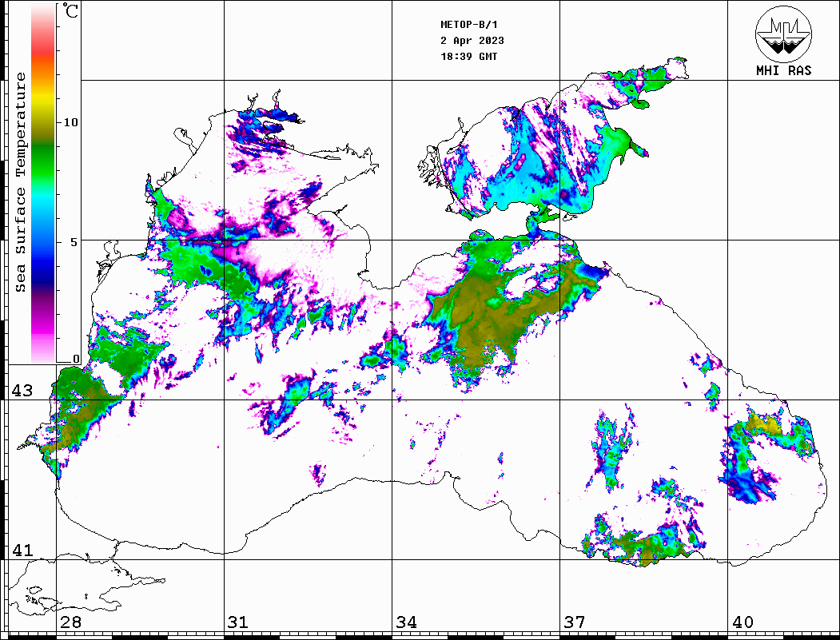Click the 'Sea Surface Temperature' vertical label

coord(20,182)
